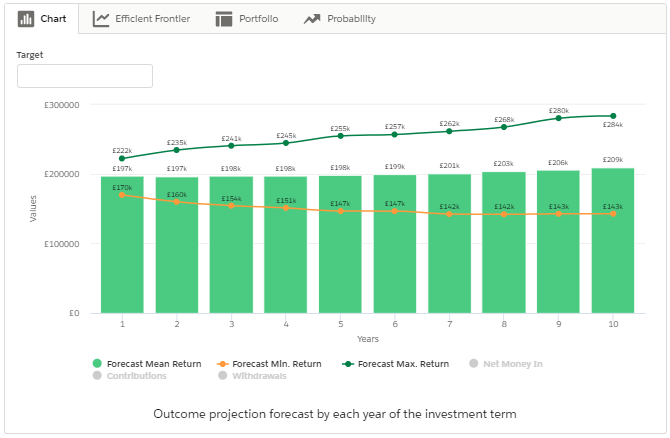Enable the Net Money In series

click(x=512, y=364)
